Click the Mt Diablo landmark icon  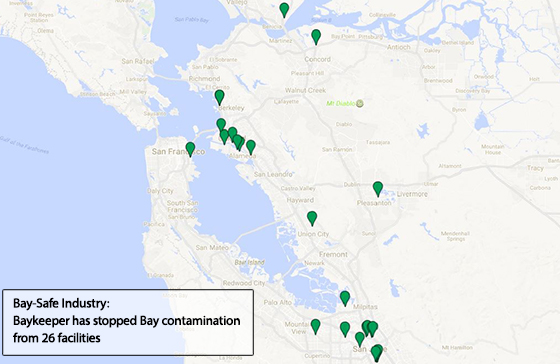[x=360, y=104]
